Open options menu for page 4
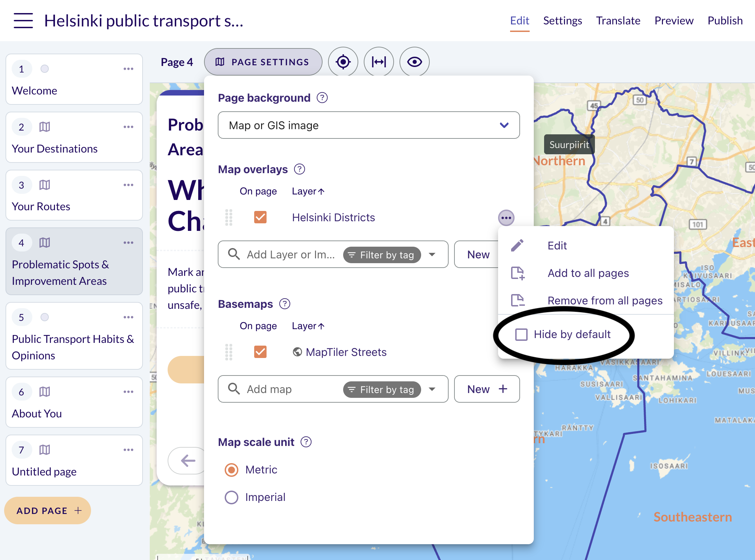The image size is (755, 560). (x=128, y=243)
